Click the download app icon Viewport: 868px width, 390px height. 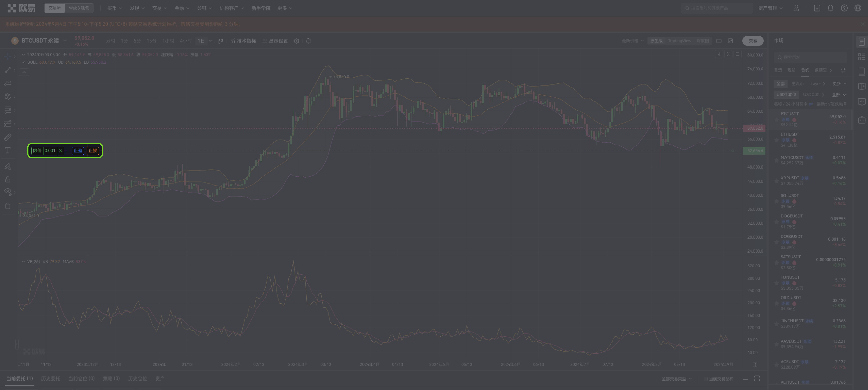[817, 8]
